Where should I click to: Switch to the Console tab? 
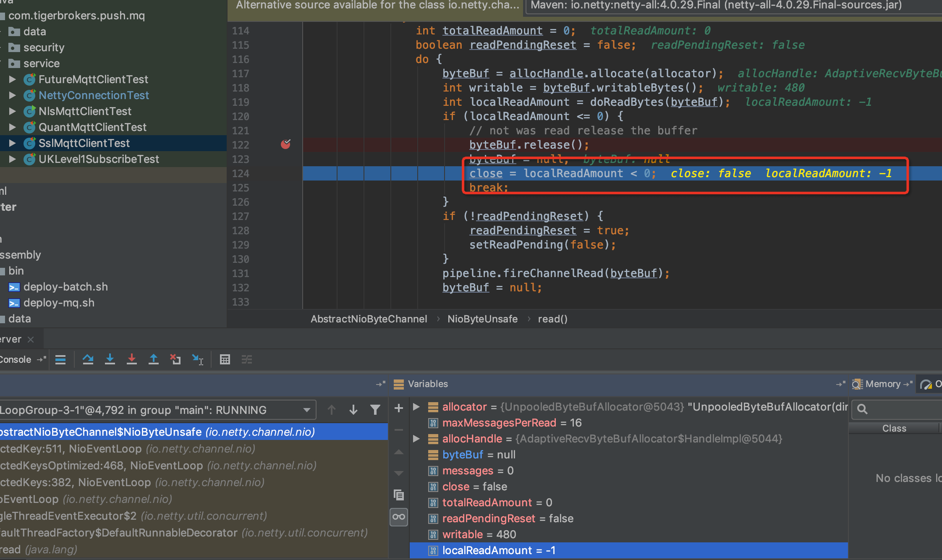point(16,359)
